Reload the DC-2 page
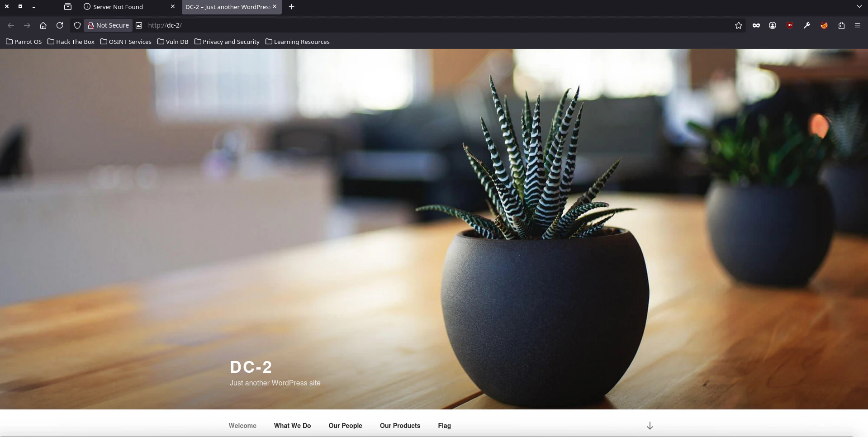This screenshot has height=437, width=868. [60, 25]
